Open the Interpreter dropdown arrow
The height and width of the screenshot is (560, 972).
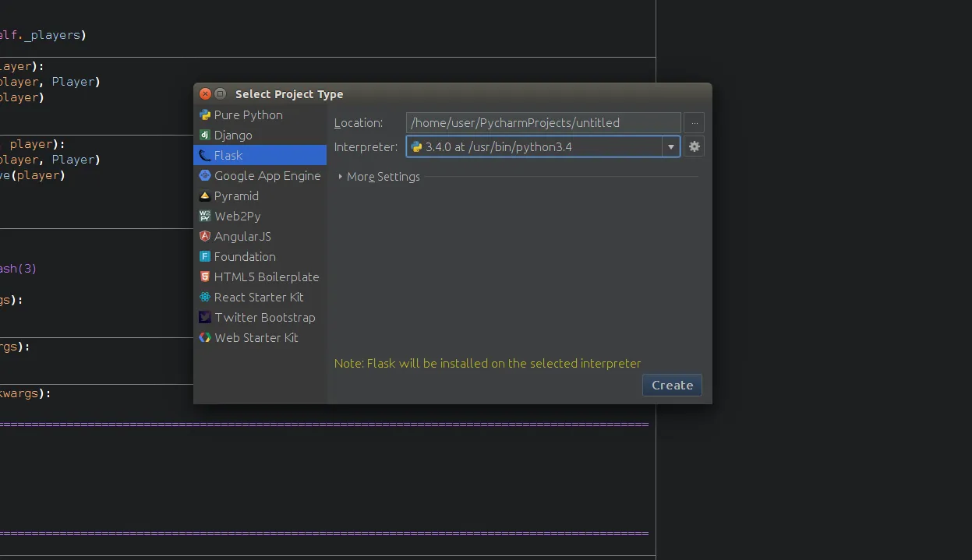point(671,146)
